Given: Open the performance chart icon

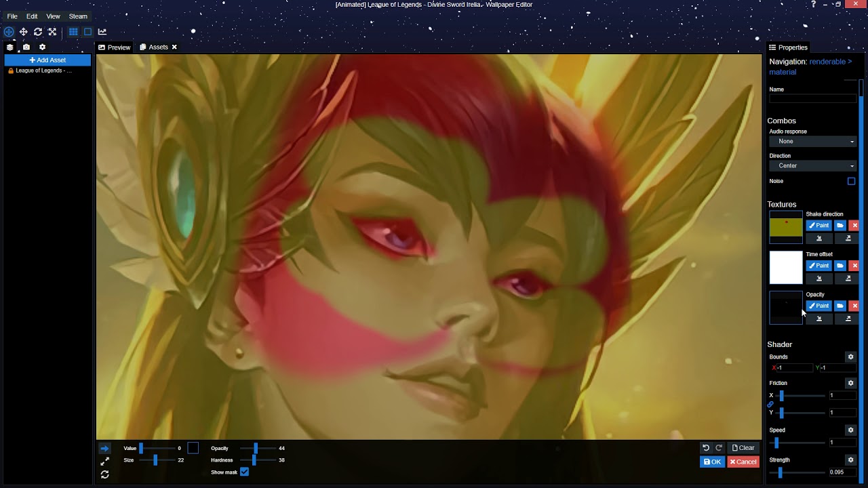Looking at the screenshot, I should pyautogui.click(x=102, y=32).
